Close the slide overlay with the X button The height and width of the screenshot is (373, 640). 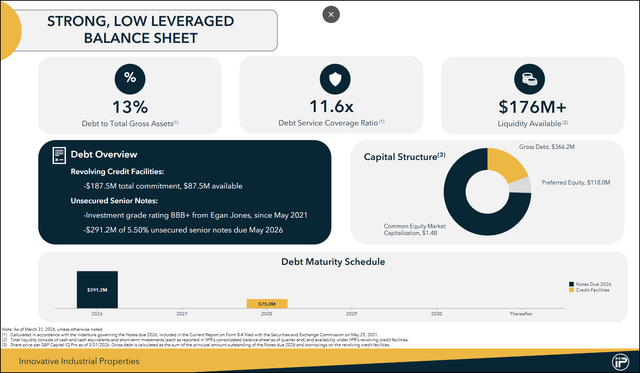pyautogui.click(x=331, y=15)
